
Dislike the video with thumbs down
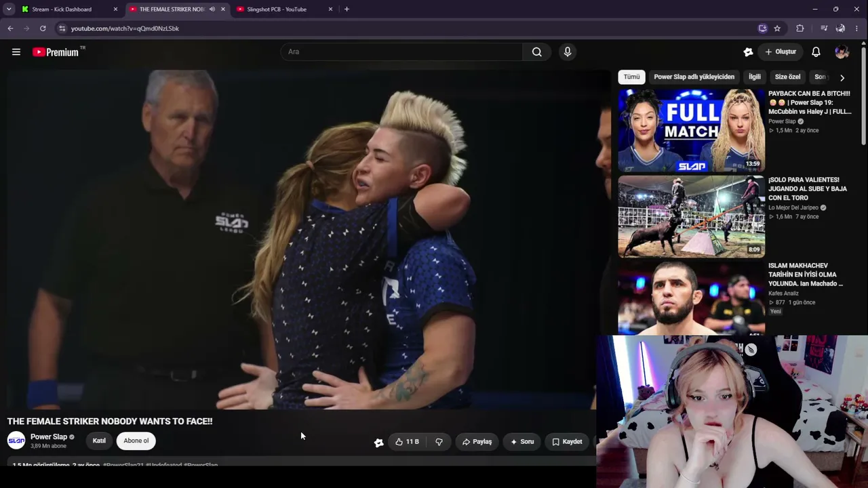tap(439, 441)
